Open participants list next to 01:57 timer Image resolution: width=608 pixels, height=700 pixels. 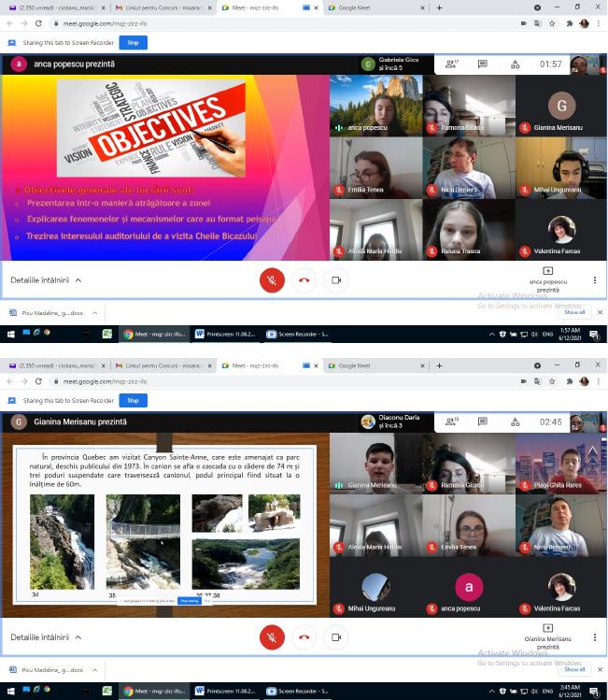[x=451, y=64]
